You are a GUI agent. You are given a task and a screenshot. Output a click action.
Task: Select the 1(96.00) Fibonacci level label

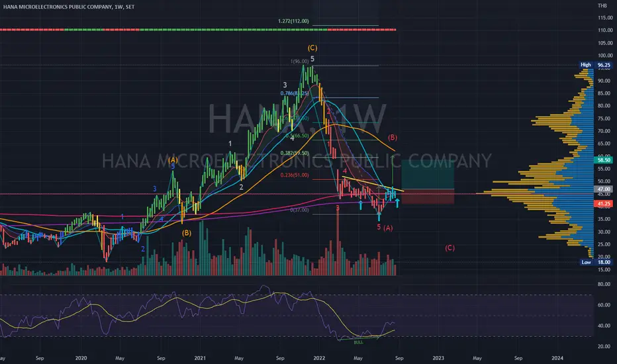[299, 62]
